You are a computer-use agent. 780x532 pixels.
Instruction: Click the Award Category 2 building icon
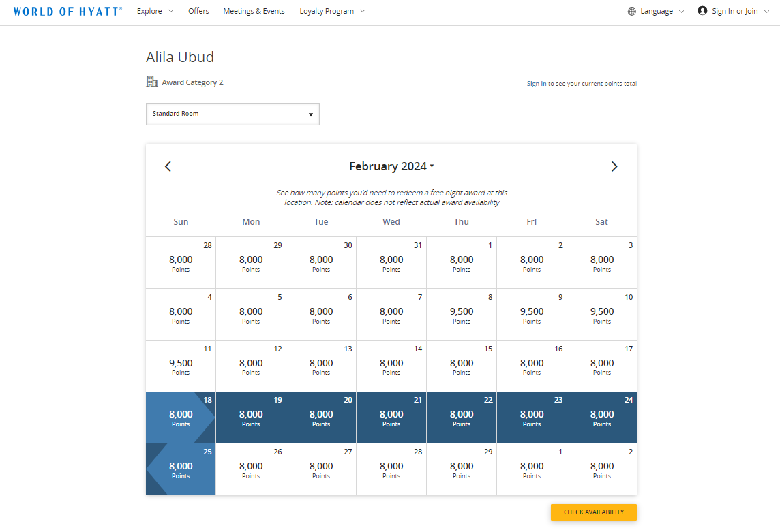pyautogui.click(x=151, y=81)
